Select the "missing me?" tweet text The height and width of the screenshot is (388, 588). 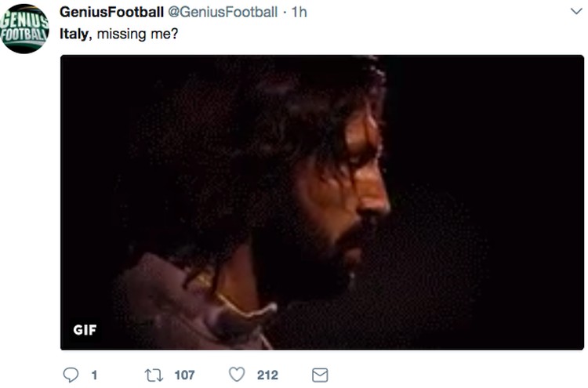pos(137,34)
